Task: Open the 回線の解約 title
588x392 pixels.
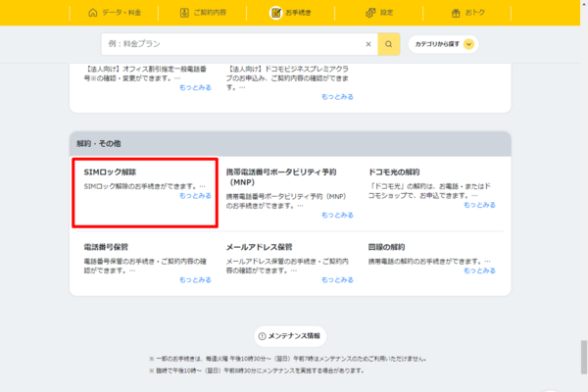Action: coord(386,247)
